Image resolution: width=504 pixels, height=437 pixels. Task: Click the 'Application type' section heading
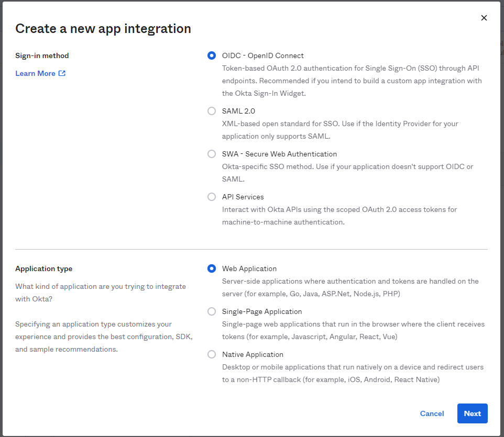(44, 268)
